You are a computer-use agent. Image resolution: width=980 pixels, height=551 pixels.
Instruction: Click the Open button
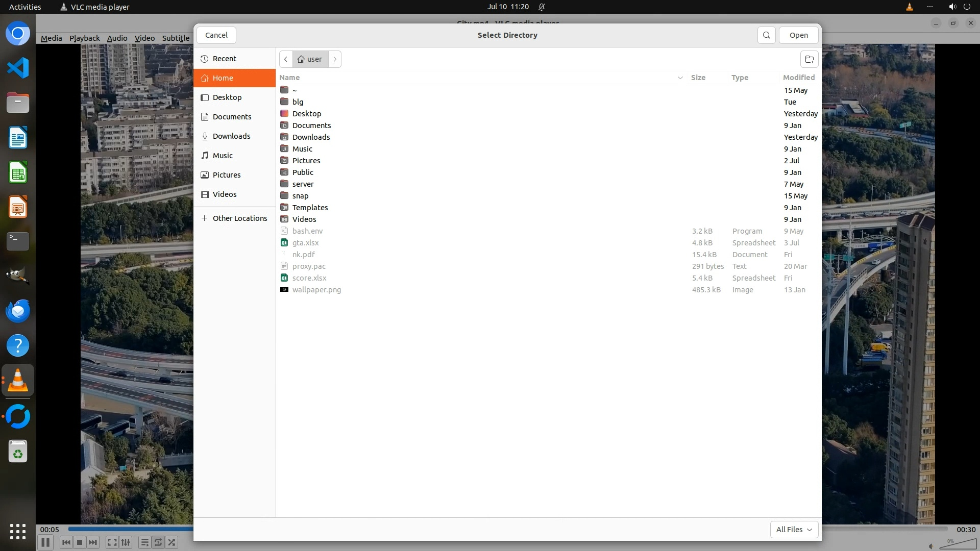798,35
